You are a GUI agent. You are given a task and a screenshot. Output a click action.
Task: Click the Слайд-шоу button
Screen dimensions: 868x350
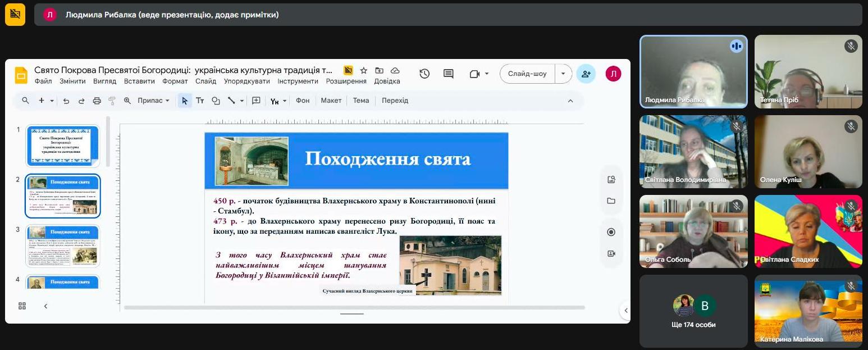[x=527, y=74]
